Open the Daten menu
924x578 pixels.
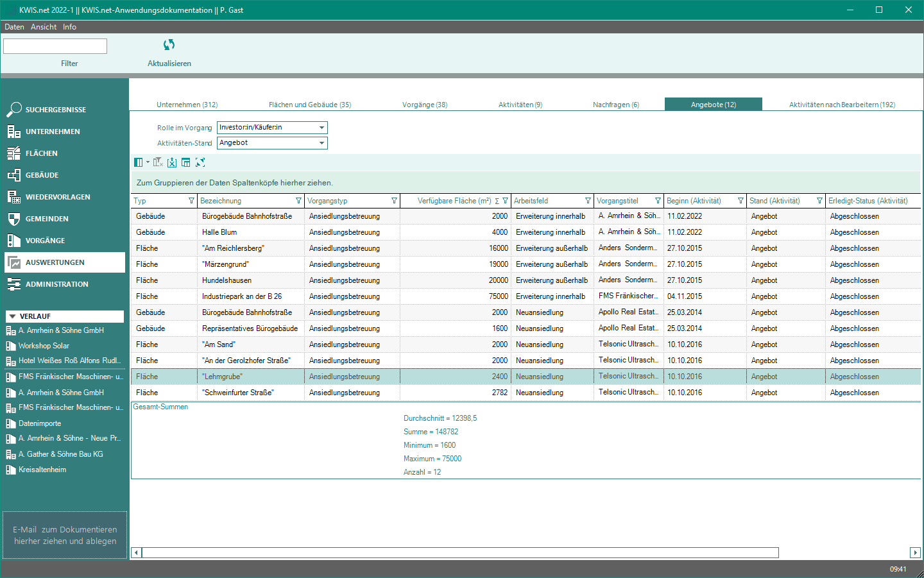(14, 27)
